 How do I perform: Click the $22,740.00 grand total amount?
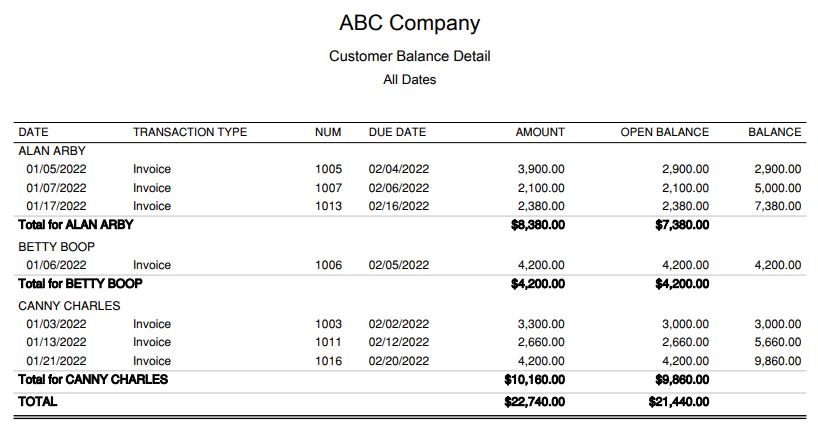pos(535,401)
